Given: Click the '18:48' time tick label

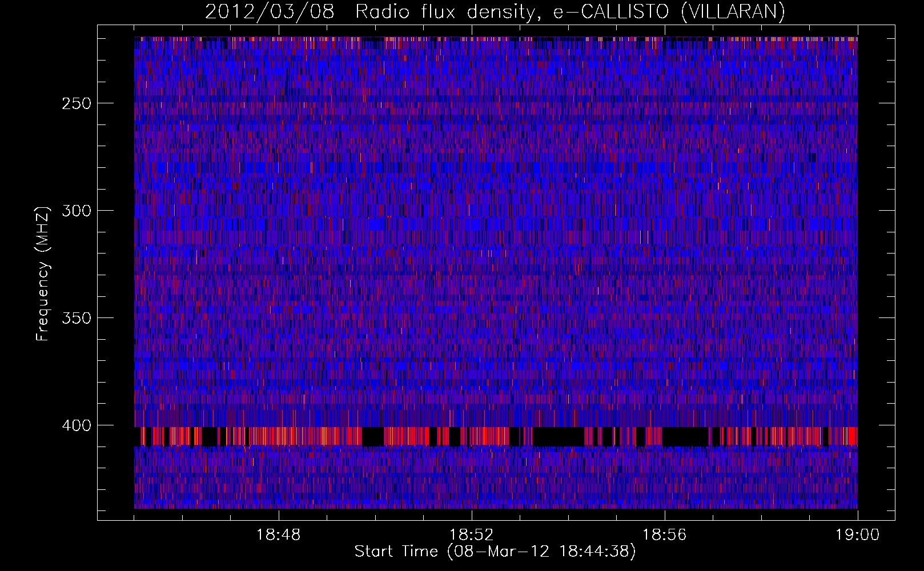Looking at the screenshot, I should click(279, 535).
